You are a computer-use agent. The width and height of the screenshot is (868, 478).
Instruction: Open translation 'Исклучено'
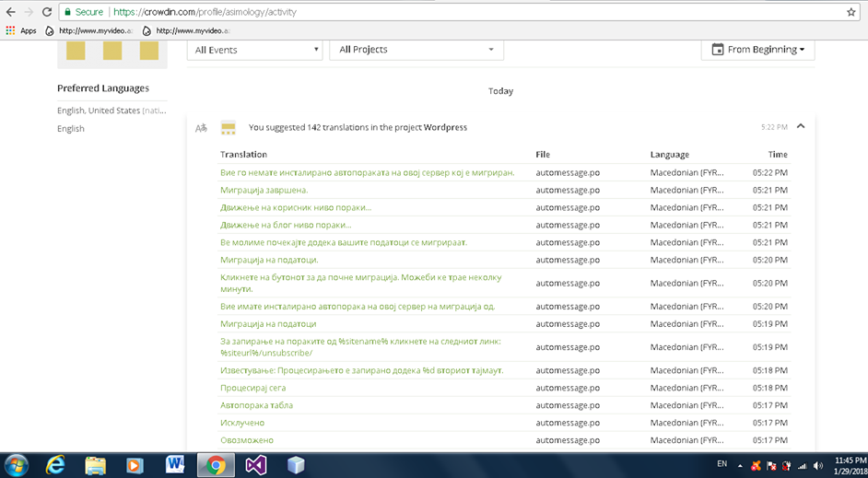coord(242,423)
